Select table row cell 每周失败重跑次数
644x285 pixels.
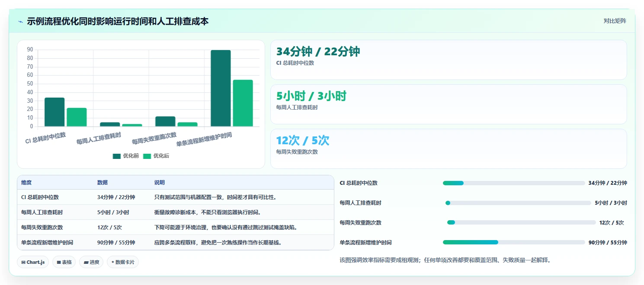coord(42,228)
